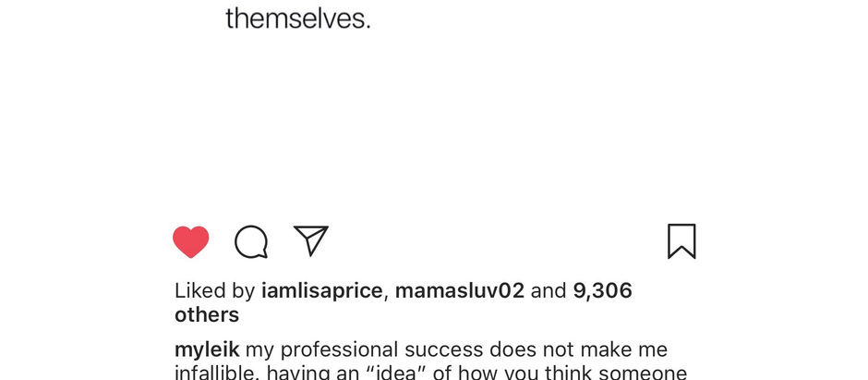Screen dimensions: 868x380
Task: Unlike the post with the red heart
Action: pos(191,242)
